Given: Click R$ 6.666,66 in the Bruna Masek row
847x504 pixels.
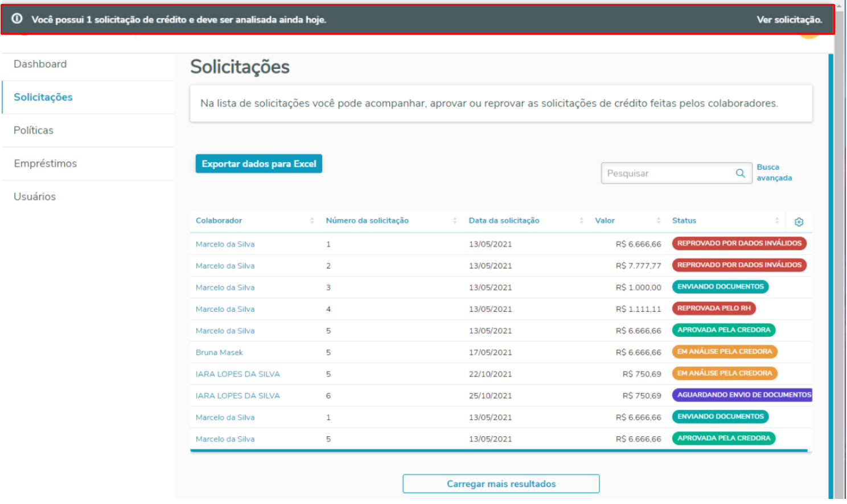Looking at the screenshot, I should tap(639, 353).
